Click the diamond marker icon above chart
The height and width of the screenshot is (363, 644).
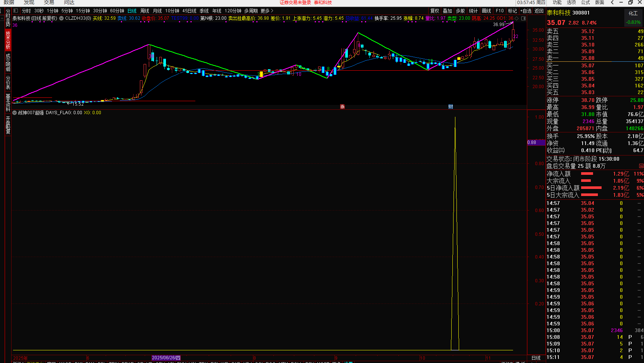pos(516,18)
